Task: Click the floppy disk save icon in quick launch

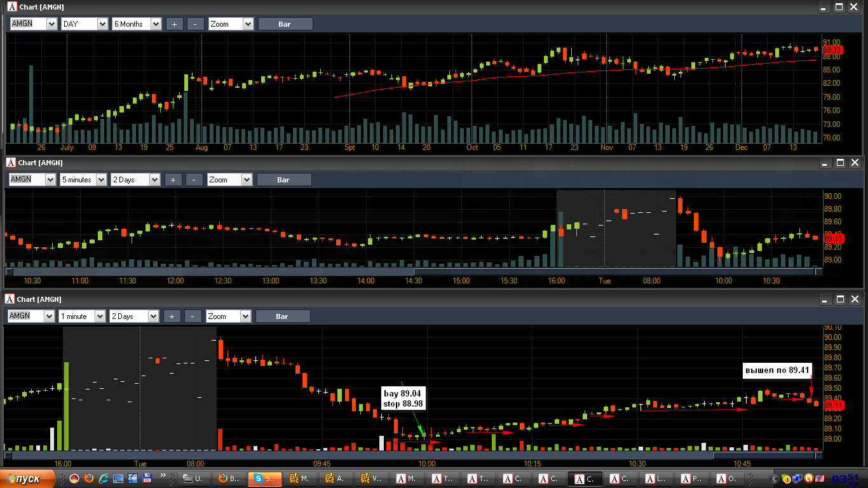Action: 147,478
